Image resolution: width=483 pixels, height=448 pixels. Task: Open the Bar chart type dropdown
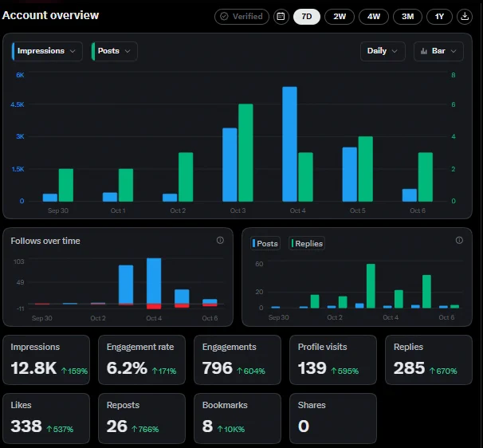[438, 51]
